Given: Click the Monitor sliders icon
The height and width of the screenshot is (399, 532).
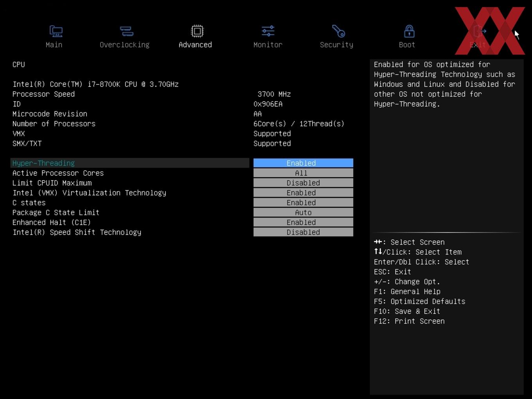Looking at the screenshot, I should coord(268,31).
